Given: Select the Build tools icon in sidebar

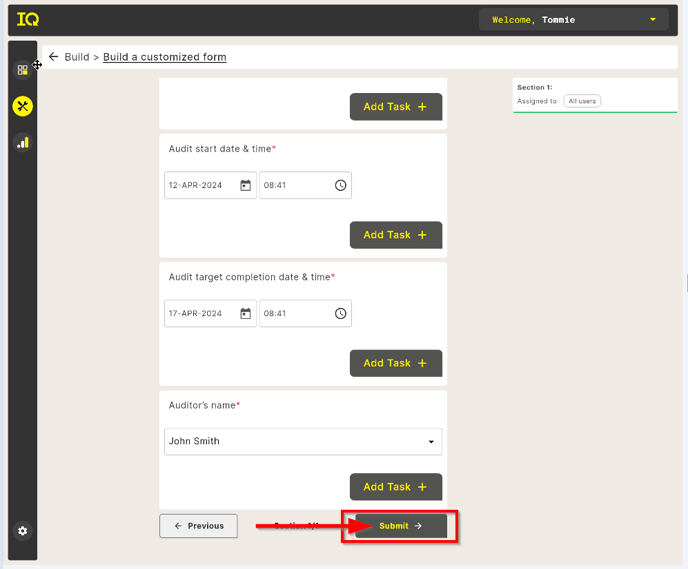Looking at the screenshot, I should coord(22,106).
